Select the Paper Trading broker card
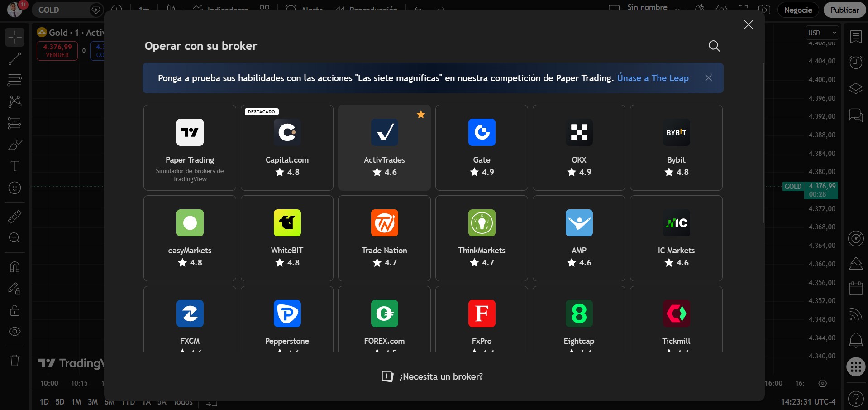The width and height of the screenshot is (868, 410). [x=190, y=148]
